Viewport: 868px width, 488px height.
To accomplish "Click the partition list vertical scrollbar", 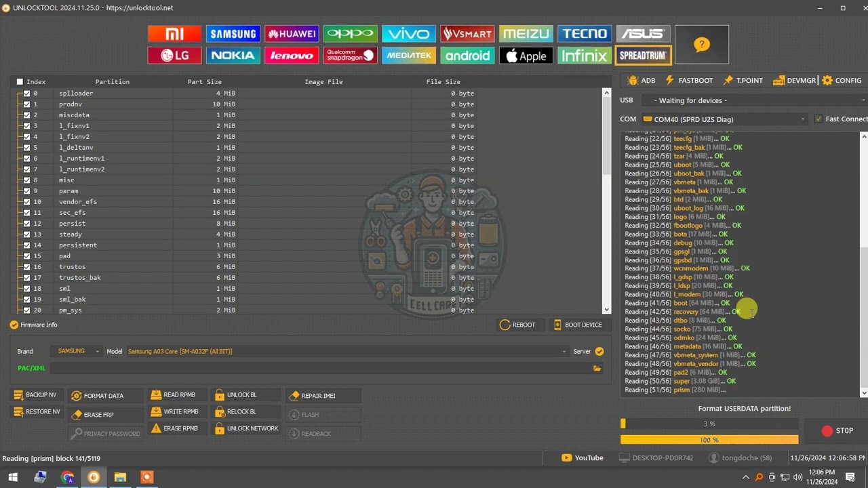I will click(x=607, y=200).
